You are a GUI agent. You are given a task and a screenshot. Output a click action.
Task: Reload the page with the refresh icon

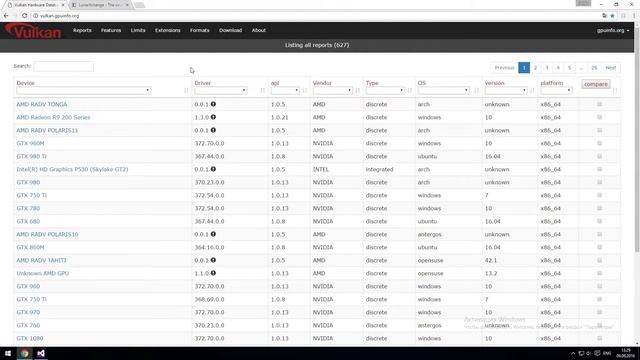(24, 16)
